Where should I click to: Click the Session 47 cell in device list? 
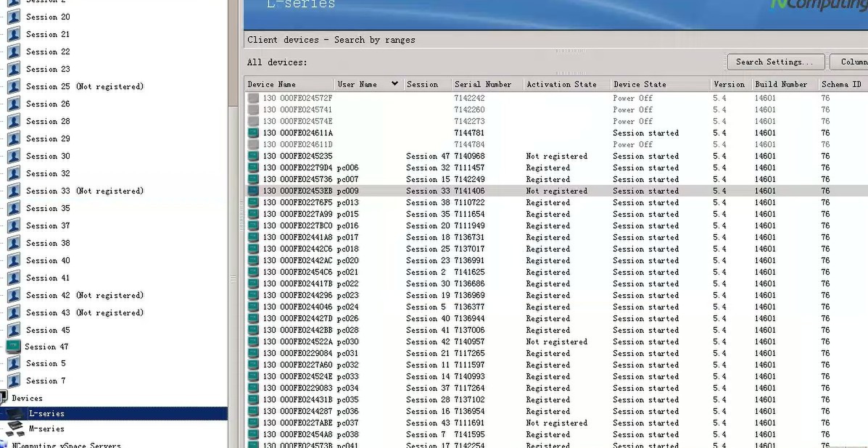pos(427,156)
